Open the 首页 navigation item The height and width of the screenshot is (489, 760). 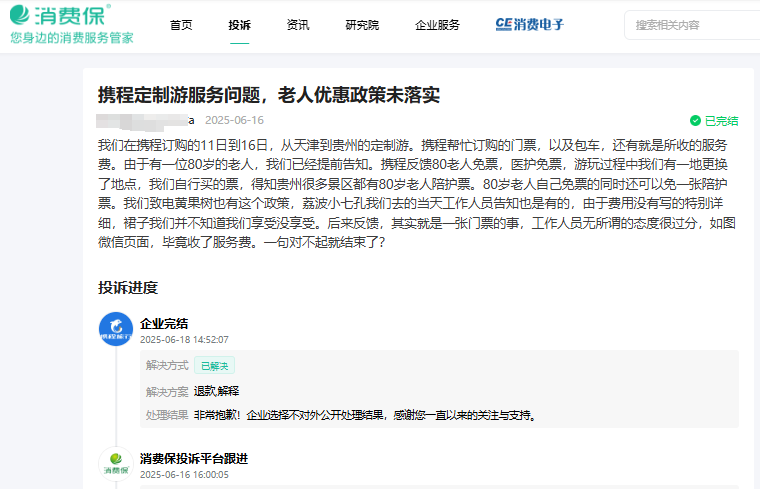181,25
